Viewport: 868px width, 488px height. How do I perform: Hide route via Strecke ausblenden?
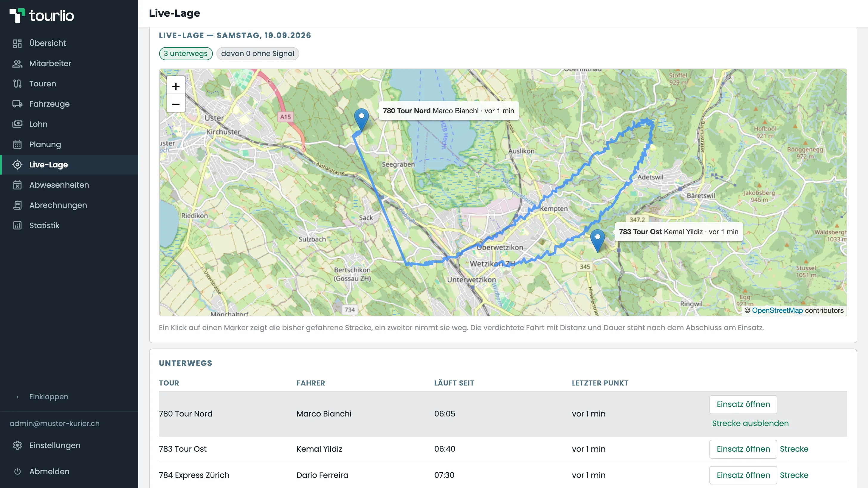pos(750,423)
